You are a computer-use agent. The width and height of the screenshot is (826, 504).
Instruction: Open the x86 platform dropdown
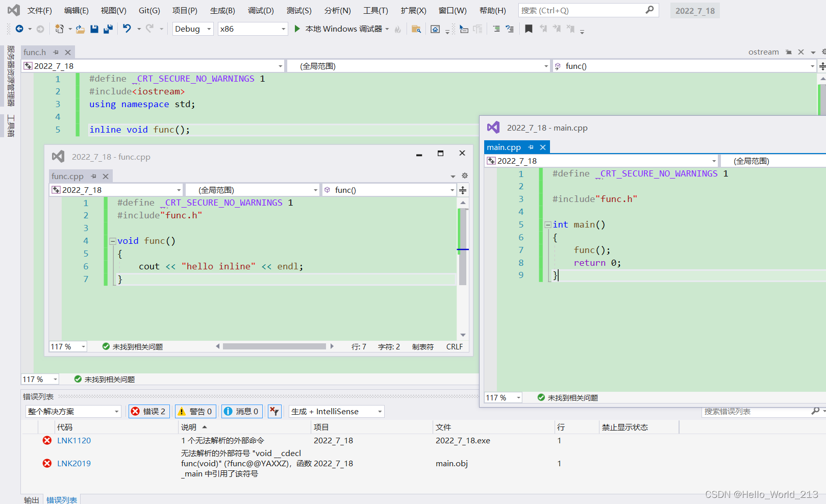[x=253, y=29]
